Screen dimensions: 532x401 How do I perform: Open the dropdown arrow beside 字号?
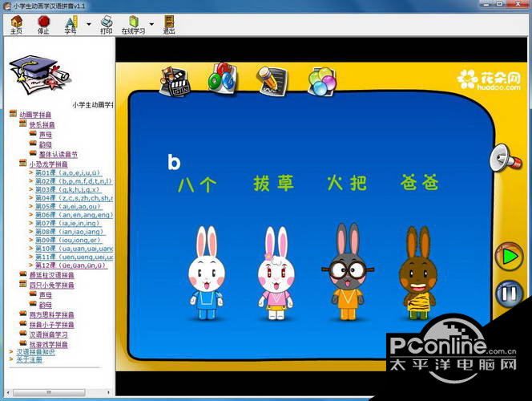pyautogui.click(x=89, y=24)
